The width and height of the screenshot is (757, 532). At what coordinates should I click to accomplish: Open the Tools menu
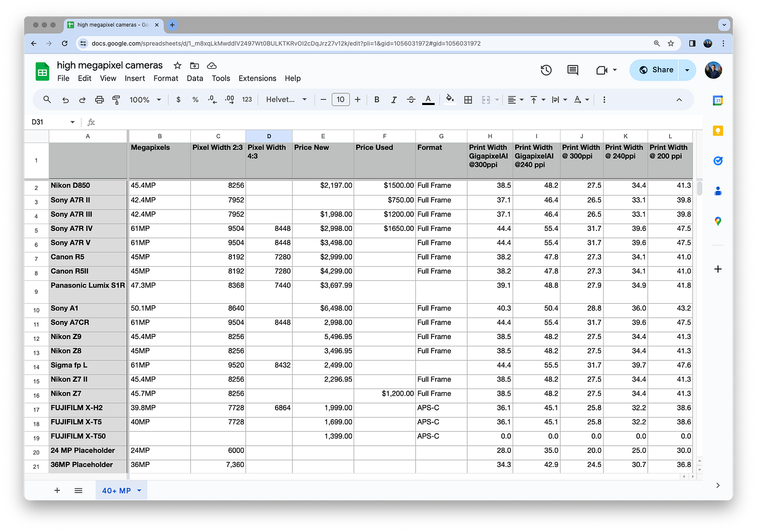pyautogui.click(x=221, y=78)
